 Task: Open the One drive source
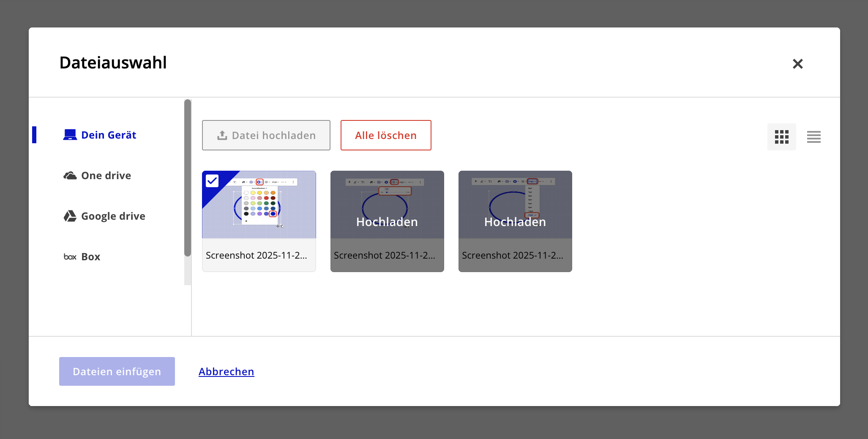coord(106,175)
